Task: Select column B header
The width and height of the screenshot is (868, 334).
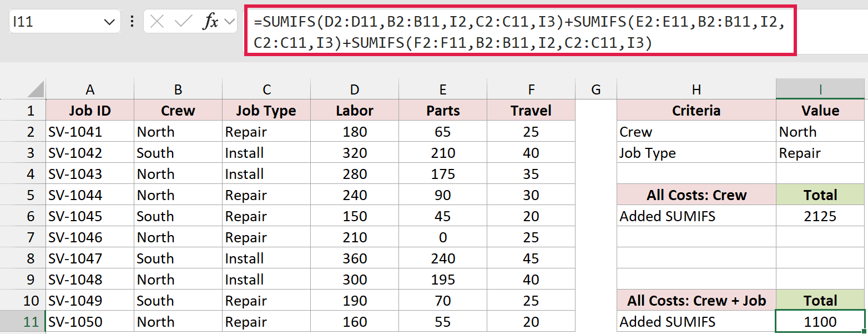Action: 178,89
